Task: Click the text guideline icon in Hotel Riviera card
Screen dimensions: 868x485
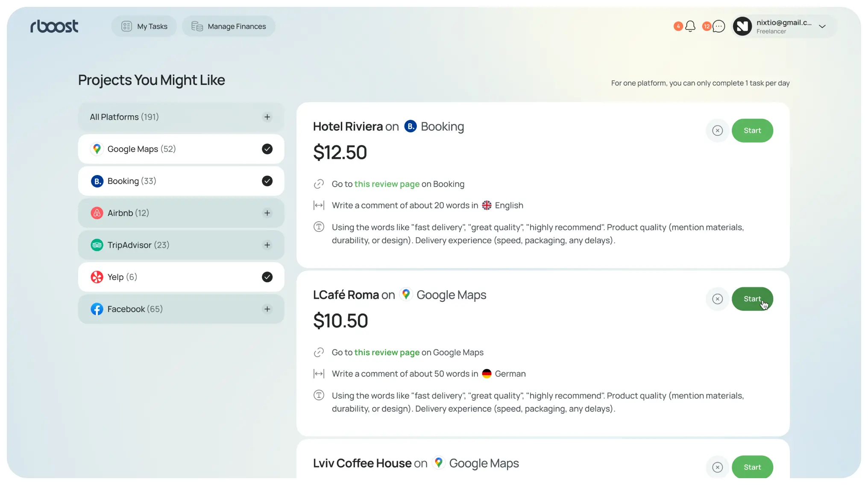Action: coord(319,227)
